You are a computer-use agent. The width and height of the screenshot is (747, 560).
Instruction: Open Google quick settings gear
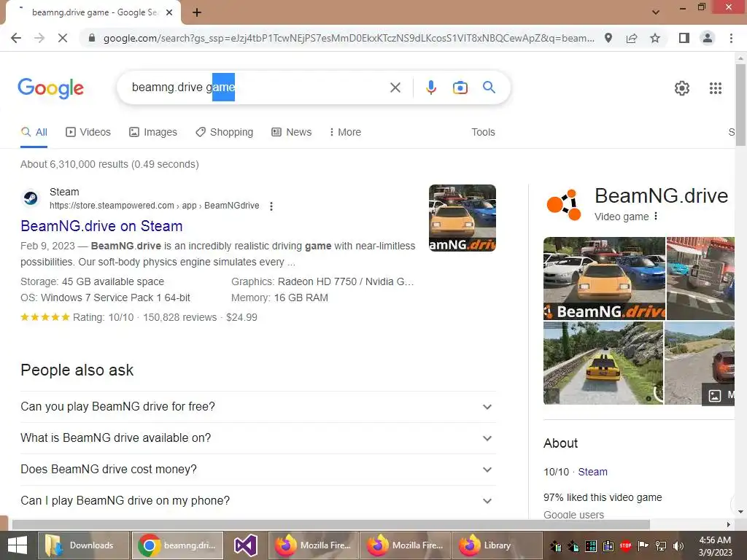pyautogui.click(x=682, y=88)
